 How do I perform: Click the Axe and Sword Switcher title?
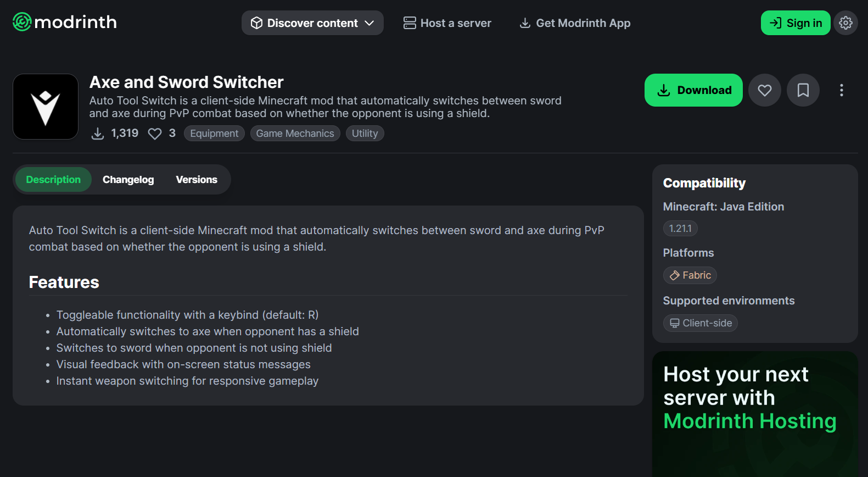tap(187, 82)
